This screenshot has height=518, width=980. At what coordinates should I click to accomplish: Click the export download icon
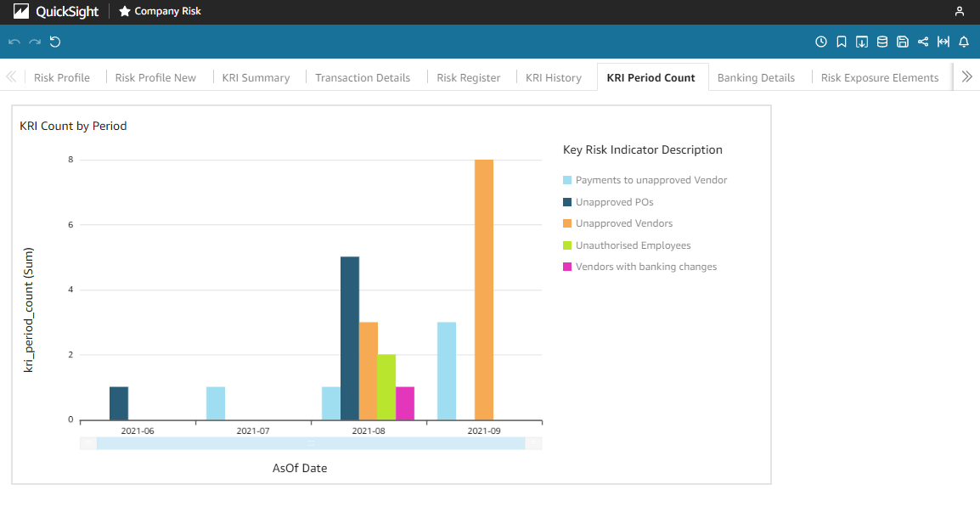[862, 42]
